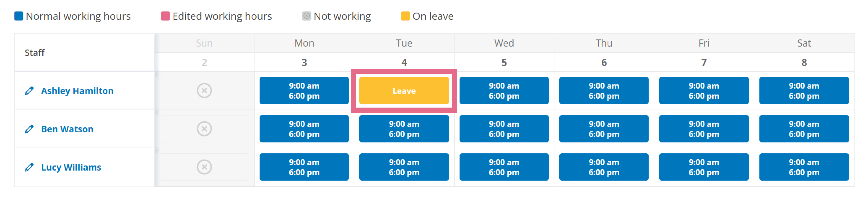
Task: Open Ben Watson's staff profile link
Action: pos(67,129)
